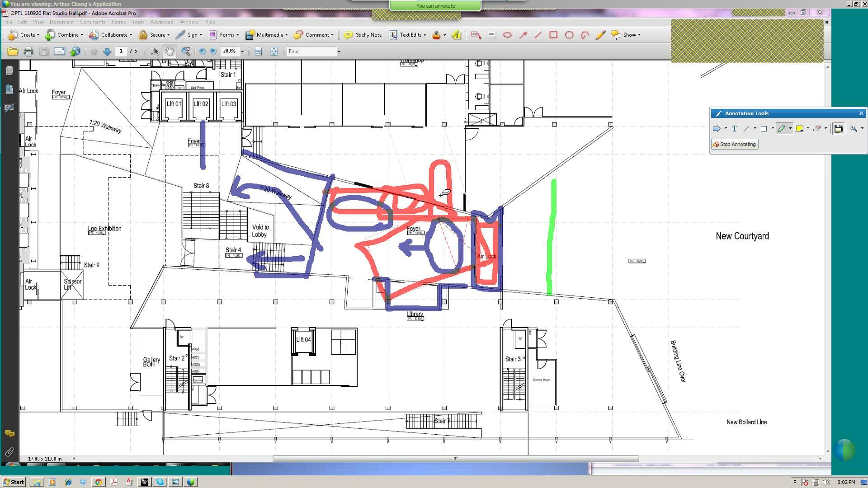Select the Text Box tool

pos(491,35)
